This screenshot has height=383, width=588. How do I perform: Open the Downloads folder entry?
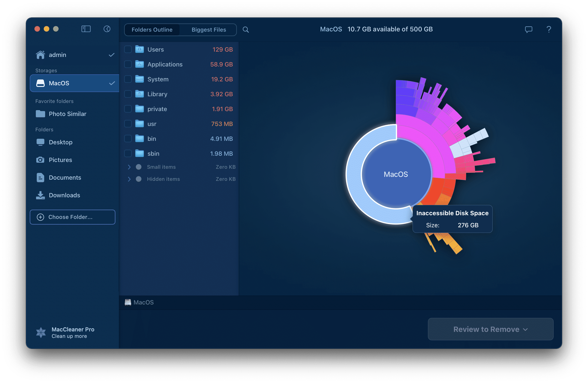click(x=75, y=195)
